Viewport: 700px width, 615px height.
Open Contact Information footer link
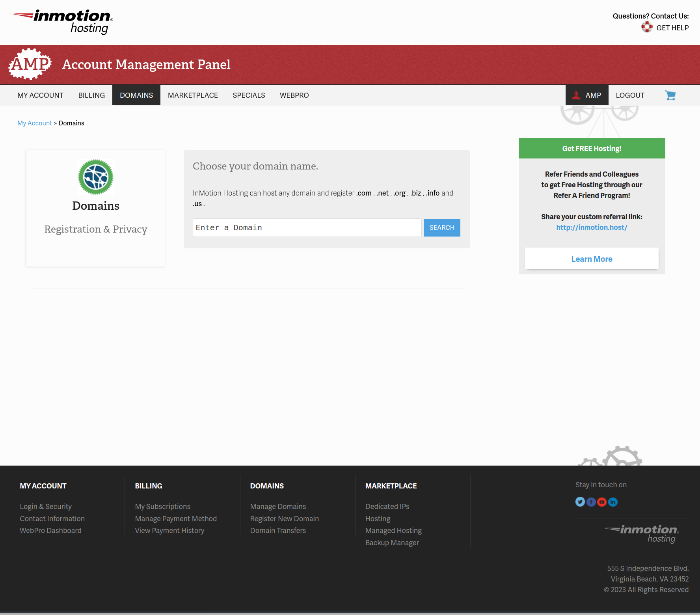[52, 519]
